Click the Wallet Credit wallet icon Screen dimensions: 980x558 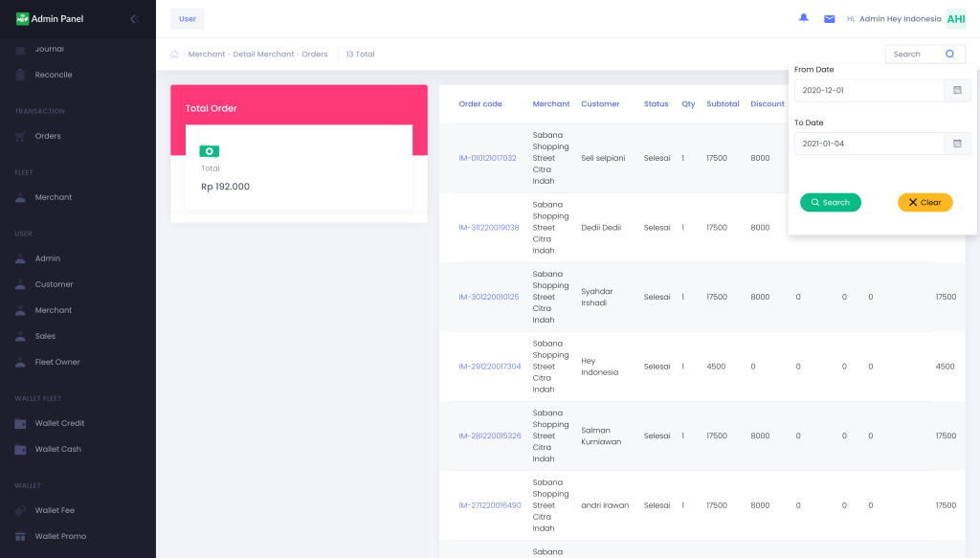[x=21, y=424]
